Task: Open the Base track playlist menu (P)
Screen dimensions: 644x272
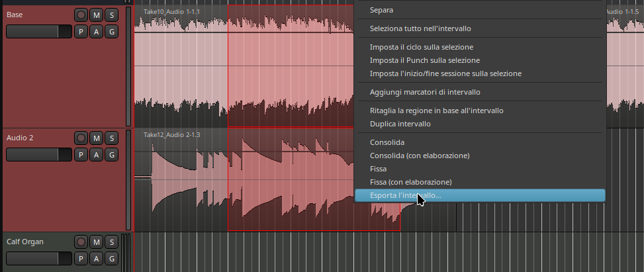Action: [81, 31]
